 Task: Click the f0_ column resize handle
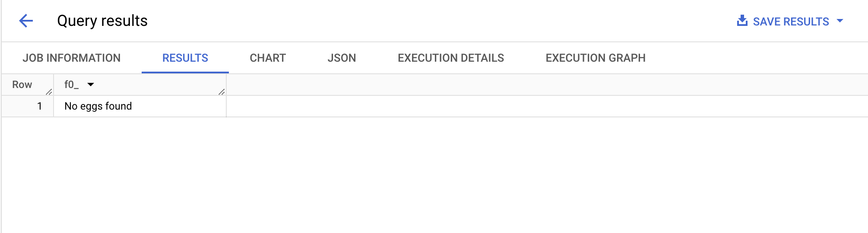(222, 91)
